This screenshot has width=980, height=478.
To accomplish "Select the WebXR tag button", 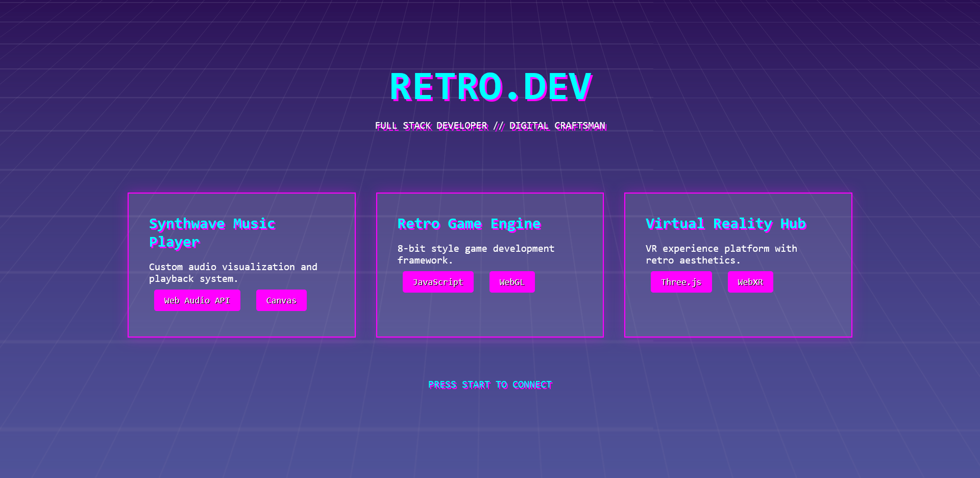I will tap(750, 282).
